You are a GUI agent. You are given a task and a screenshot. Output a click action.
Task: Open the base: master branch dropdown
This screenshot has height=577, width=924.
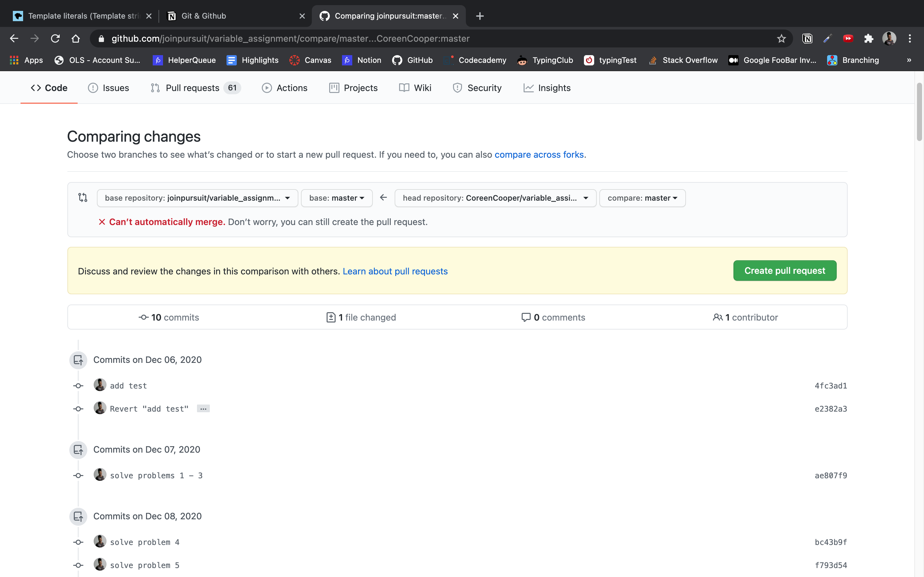point(336,198)
